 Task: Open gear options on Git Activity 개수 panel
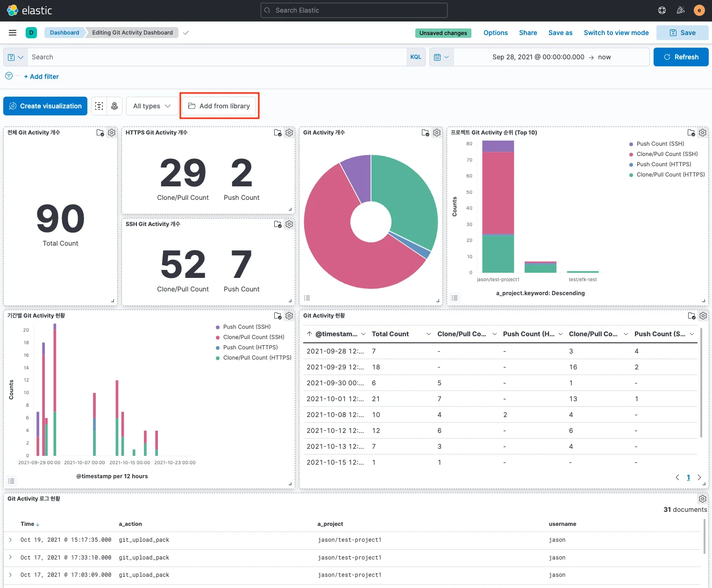[437, 133]
